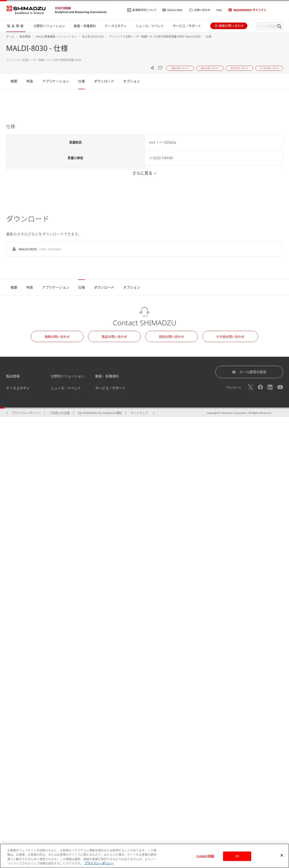Open ケーススタディ main menu
This screenshot has height=868, width=289.
116,26
